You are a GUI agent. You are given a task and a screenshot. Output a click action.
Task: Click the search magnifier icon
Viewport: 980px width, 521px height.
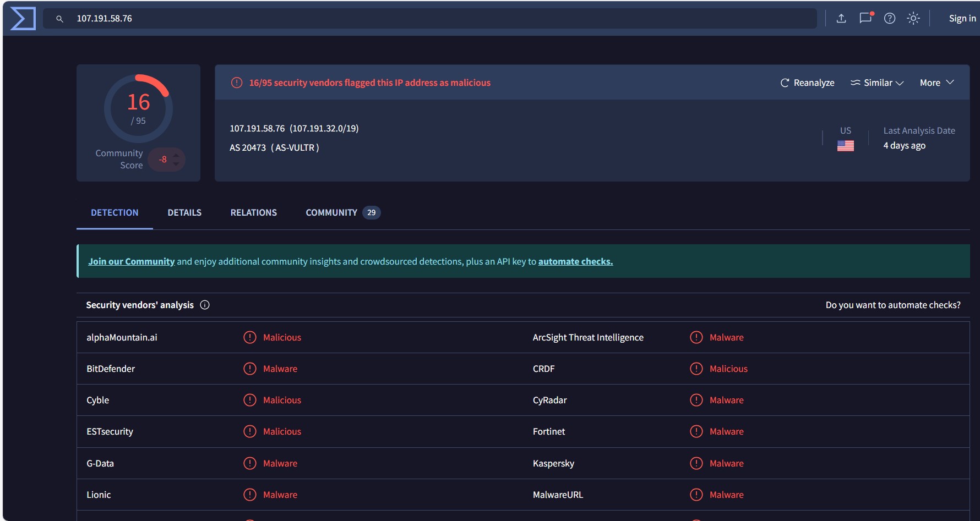(60, 19)
